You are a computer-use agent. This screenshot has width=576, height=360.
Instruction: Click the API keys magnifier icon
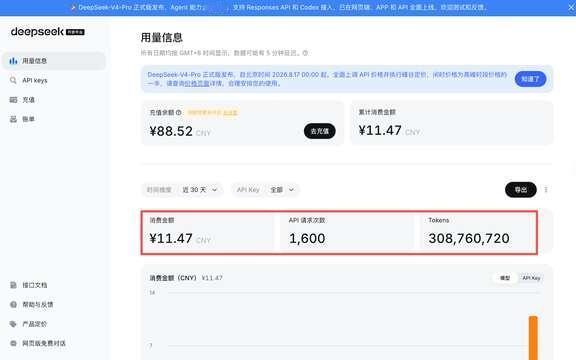point(13,80)
